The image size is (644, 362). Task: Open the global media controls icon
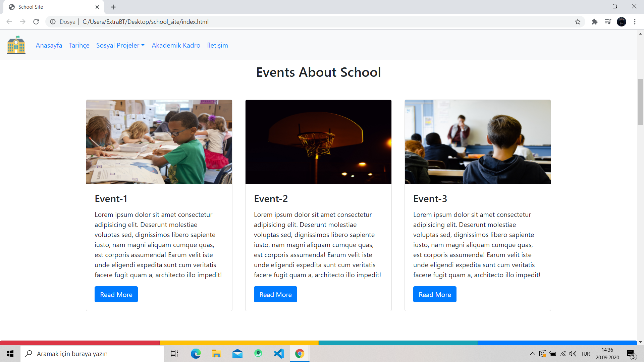(608, 21)
